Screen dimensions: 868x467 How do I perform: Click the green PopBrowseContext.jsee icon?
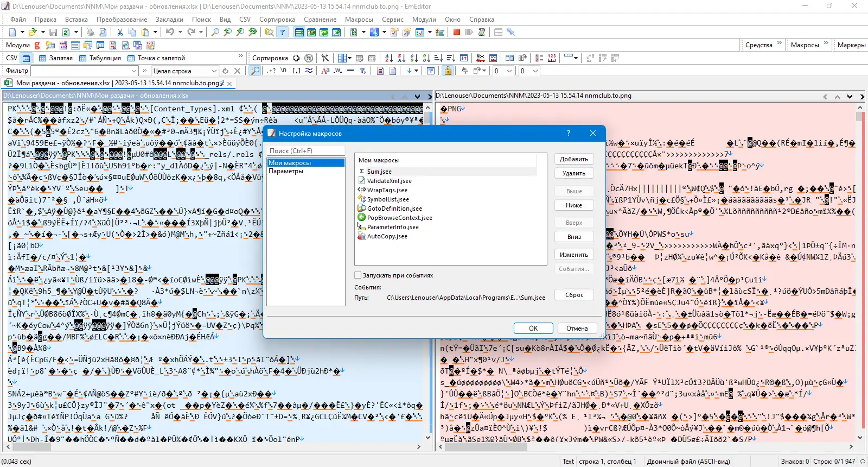pyautogui.click(x=362, y=218)
